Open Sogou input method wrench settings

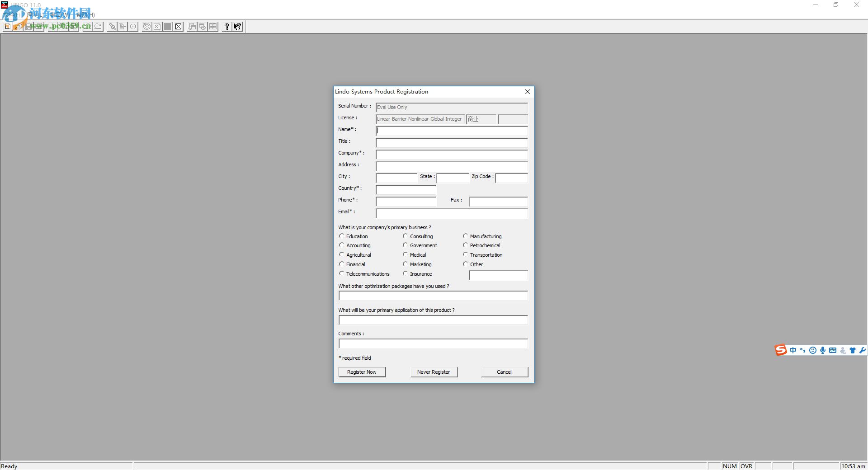tap(862, 350)
